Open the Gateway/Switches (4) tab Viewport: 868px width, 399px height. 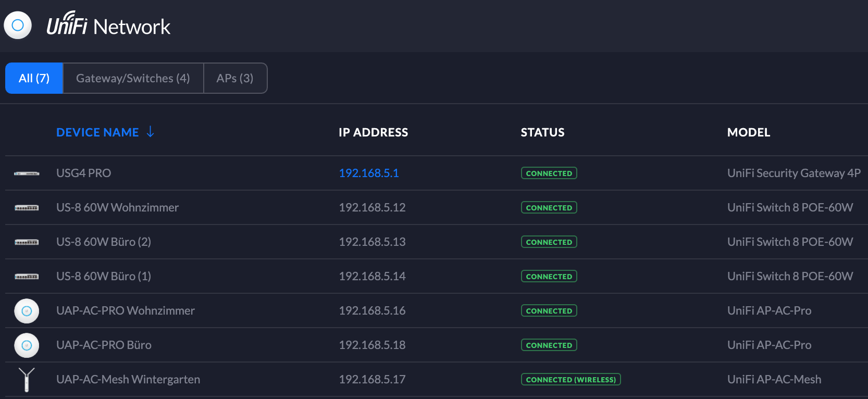coord(133,78)
